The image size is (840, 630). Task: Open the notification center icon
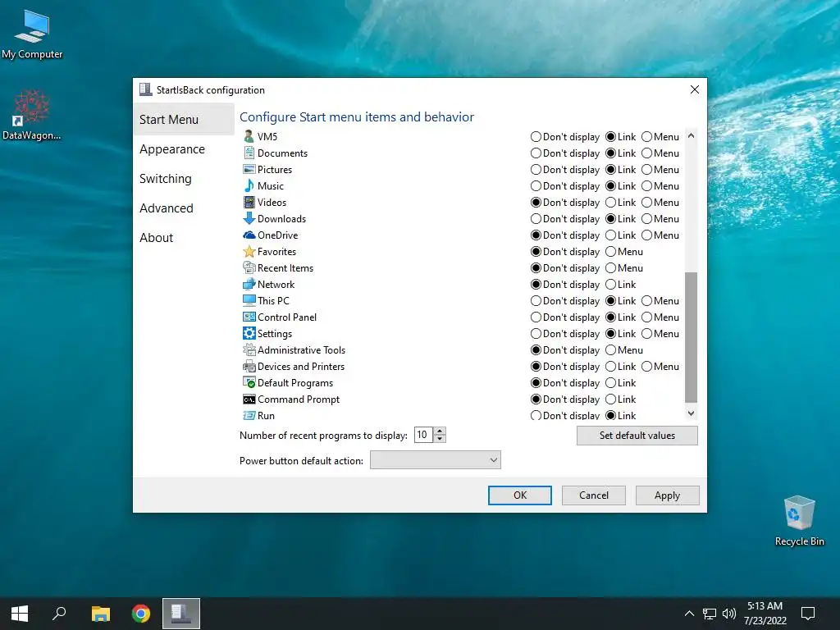click(x=807, y=614)
